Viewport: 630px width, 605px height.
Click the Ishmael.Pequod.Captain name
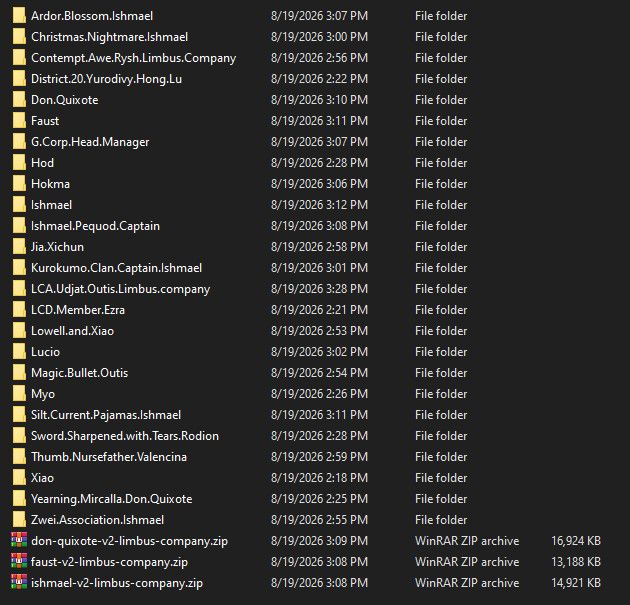(x=95, y=226)
